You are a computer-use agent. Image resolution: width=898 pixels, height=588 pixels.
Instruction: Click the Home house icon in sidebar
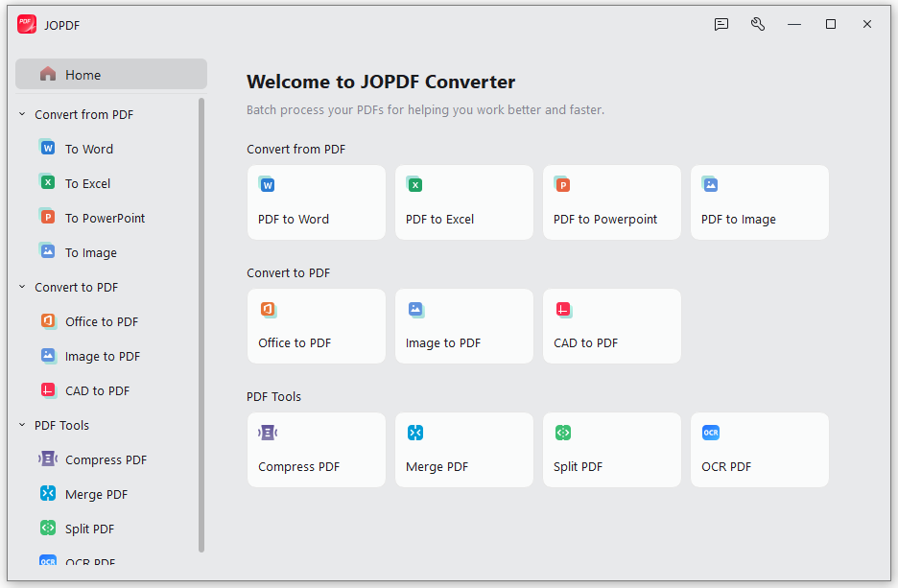(48, 74)
